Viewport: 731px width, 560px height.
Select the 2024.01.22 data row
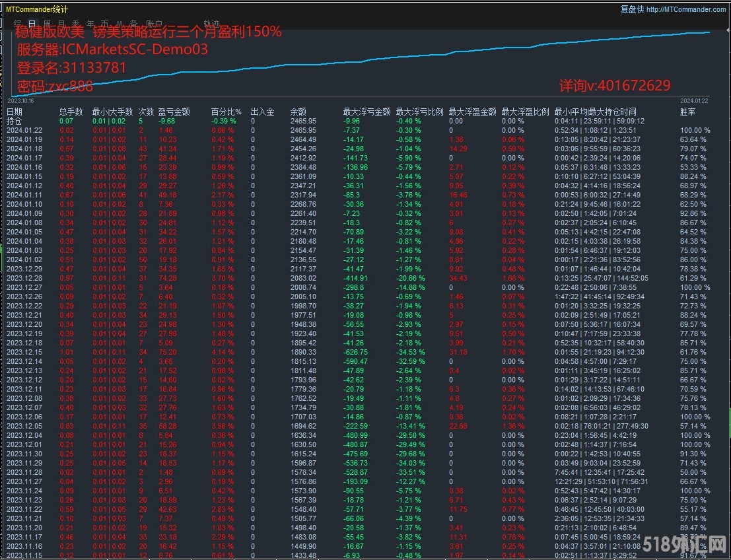click(x=24, y=131)
